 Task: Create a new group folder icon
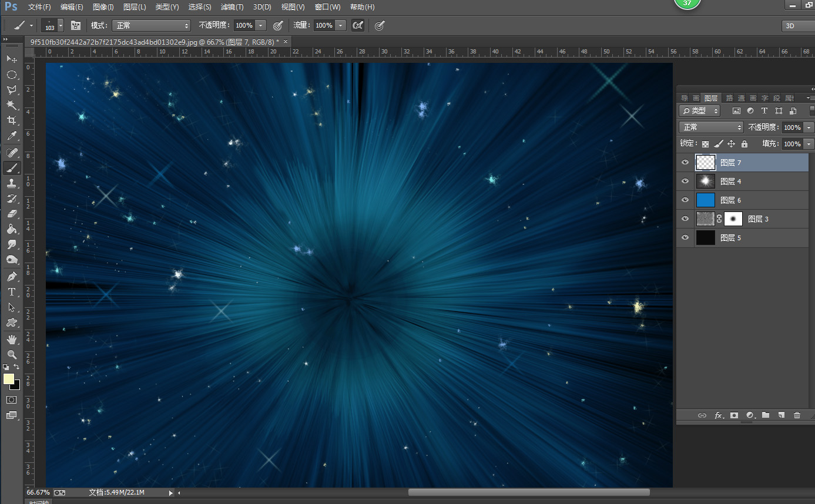point(766,415)
